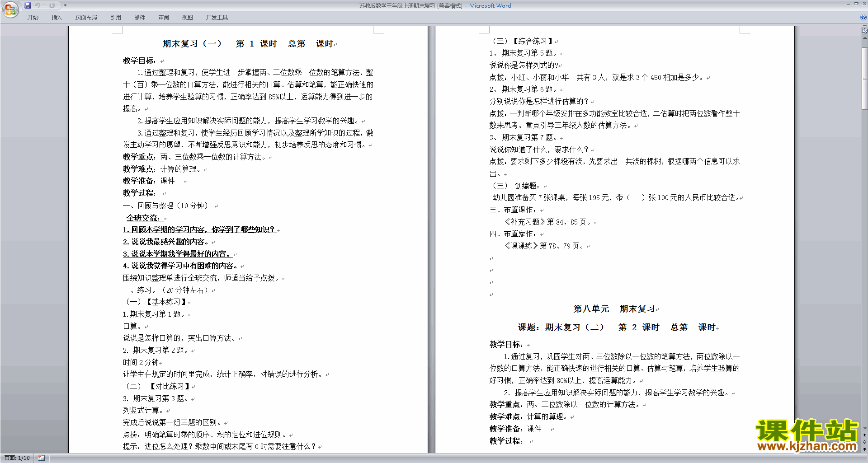Restore down the Word window
868x463 pixels.
[856, 4]
